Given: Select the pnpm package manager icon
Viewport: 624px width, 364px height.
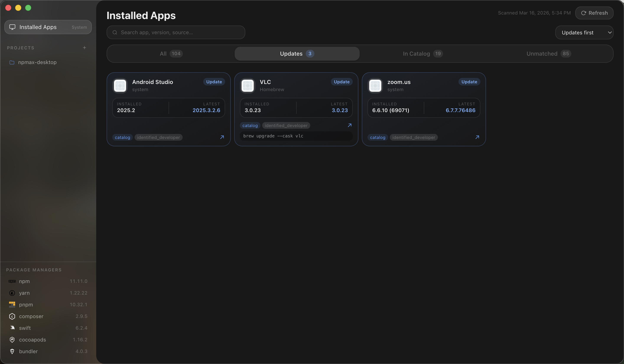Looking at the screenshot, I should pos(12,304).
